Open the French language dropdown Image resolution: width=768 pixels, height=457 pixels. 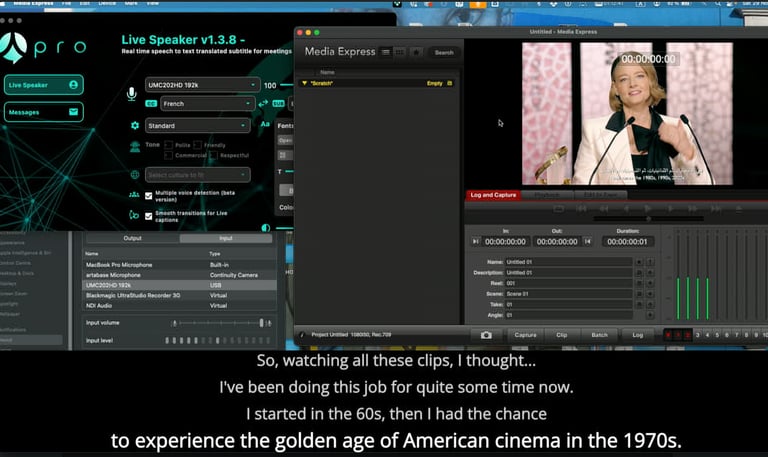click(x=208, y=103)
